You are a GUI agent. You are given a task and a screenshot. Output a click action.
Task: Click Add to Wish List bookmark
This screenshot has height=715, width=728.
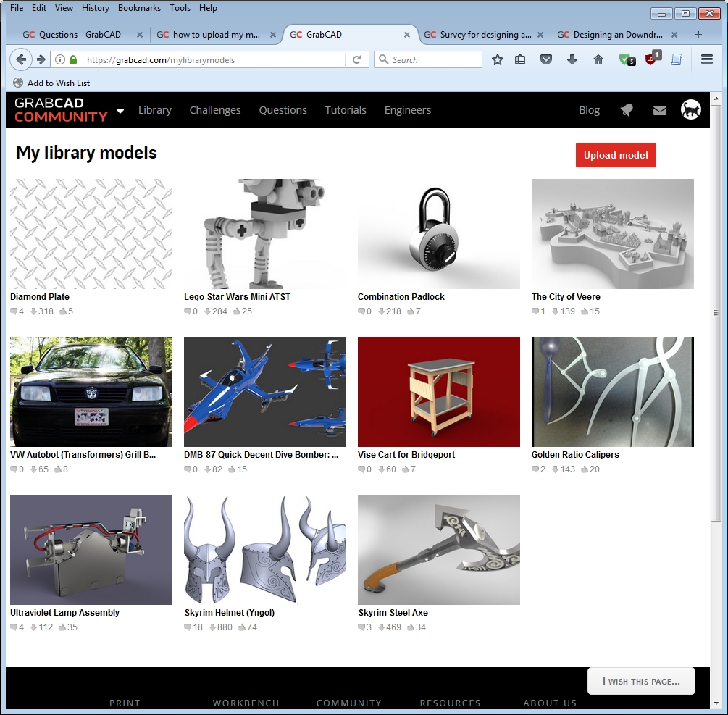coord(59,83)
